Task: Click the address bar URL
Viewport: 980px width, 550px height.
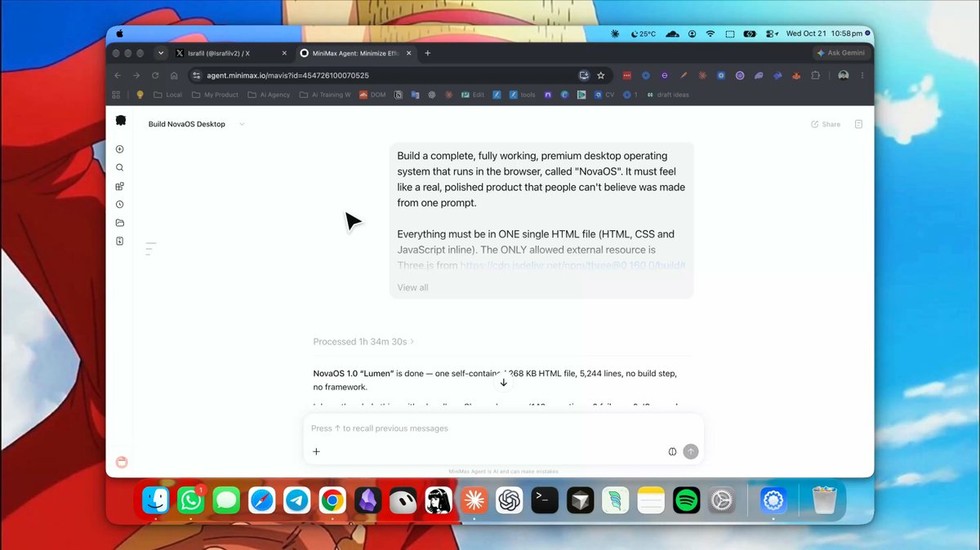Action: (287, 75)
